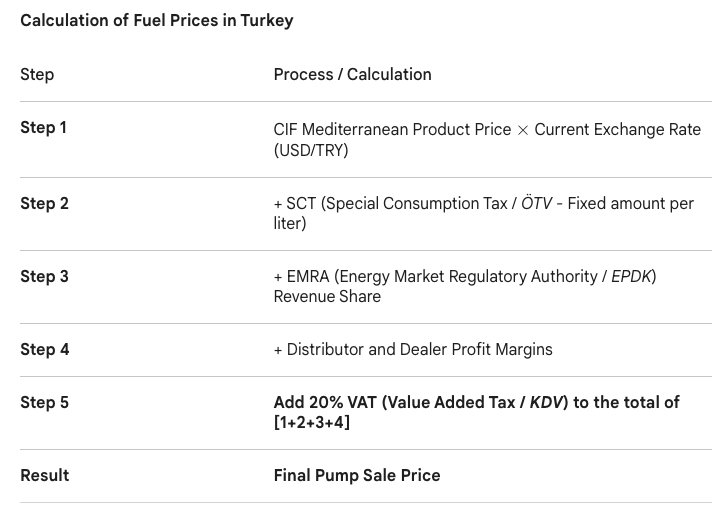Screen dimensions: 727x505
Task: Click the italic "KDV" abbreviation
Action: [x=546, y=403]
